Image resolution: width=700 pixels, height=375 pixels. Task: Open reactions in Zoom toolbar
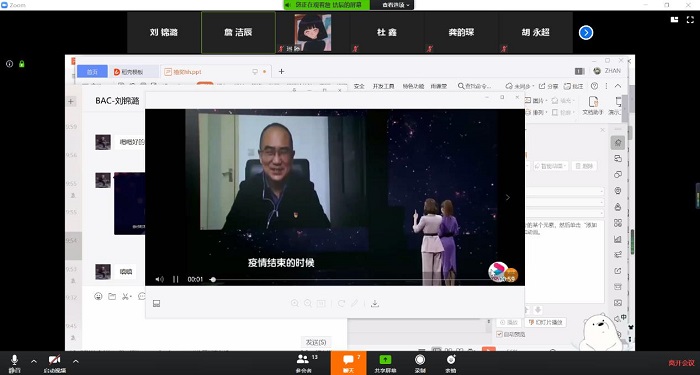pos(451,363)
